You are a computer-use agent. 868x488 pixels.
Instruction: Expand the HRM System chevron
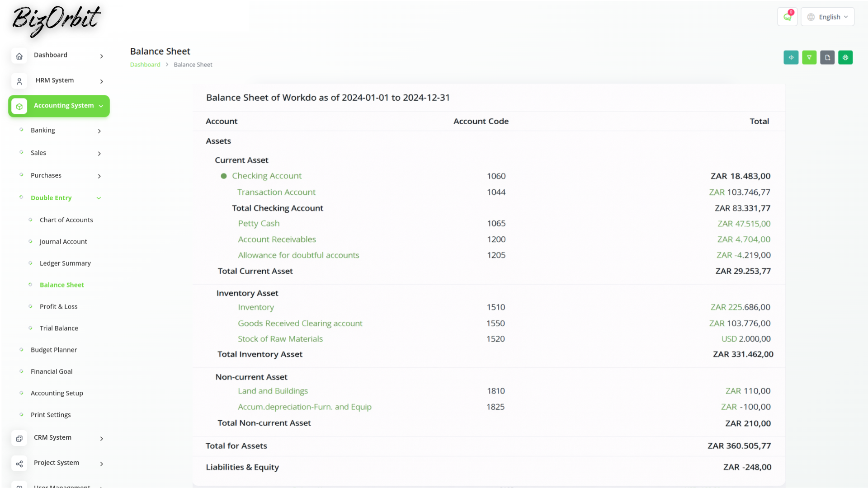coord(101,82)
